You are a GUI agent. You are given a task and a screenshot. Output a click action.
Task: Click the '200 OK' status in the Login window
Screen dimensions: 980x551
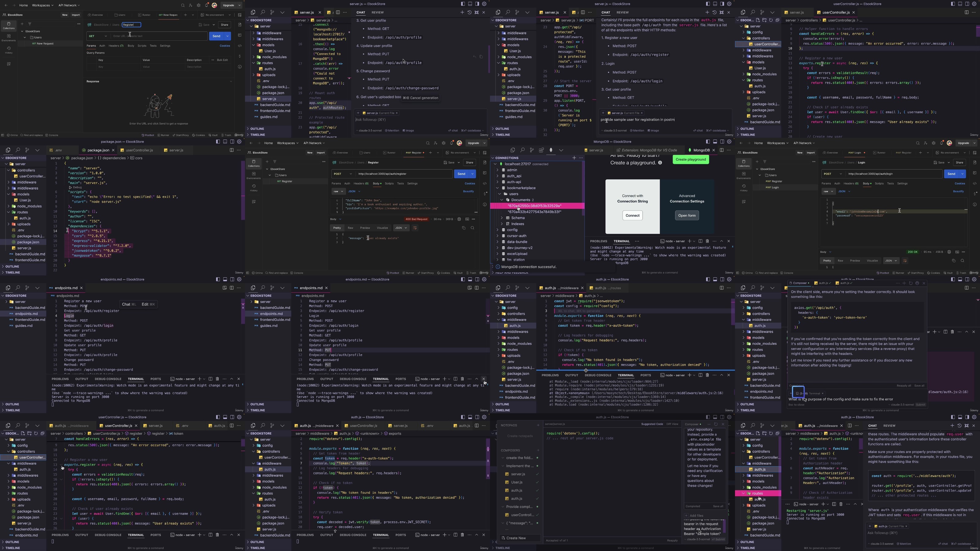(x=912, y=252)
